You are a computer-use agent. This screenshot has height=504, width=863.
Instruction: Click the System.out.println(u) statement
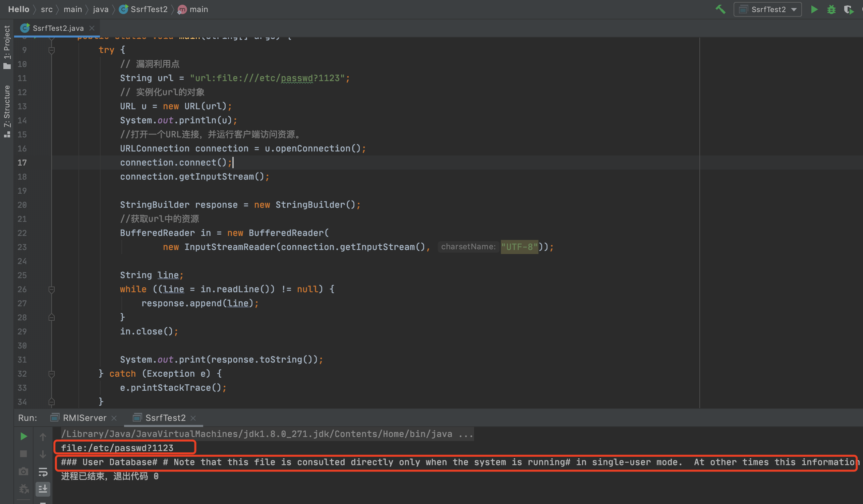[x=178, y=120]
